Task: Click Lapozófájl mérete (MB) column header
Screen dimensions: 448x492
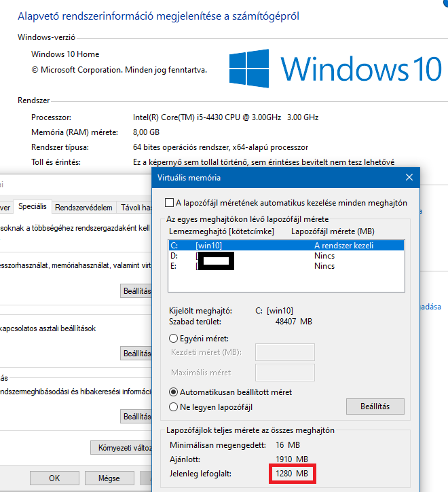Action: tap(333, 231)
